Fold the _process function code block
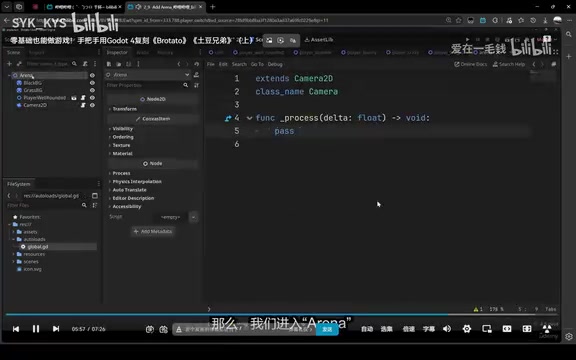The height and width of the screenshot is (360, 576). pyautogui.click(x=249, y=118)
